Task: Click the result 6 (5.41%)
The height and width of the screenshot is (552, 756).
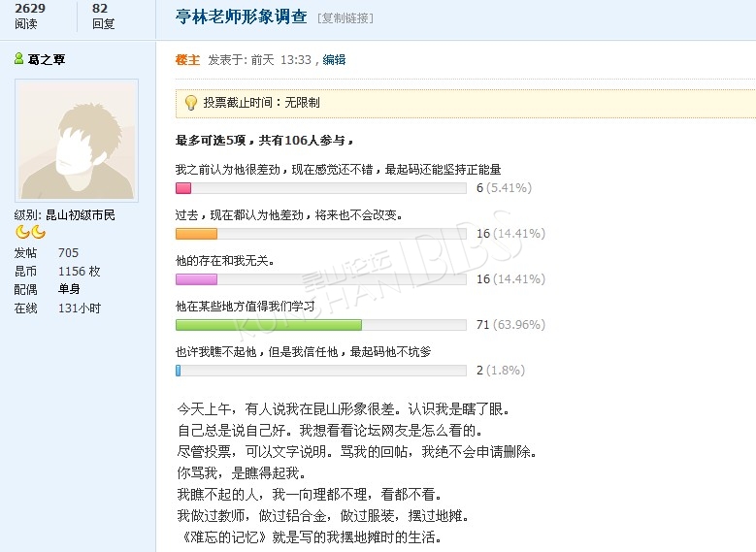Action: click(x=504, y=187)
